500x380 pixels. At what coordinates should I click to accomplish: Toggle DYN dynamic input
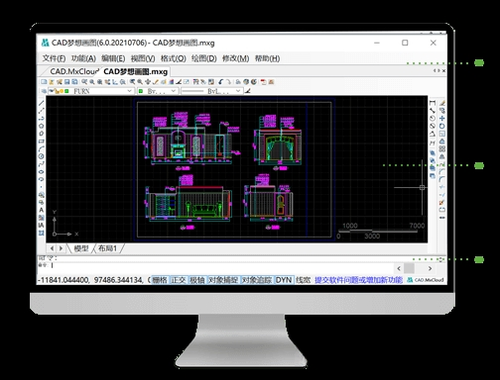tap(284, 280)
